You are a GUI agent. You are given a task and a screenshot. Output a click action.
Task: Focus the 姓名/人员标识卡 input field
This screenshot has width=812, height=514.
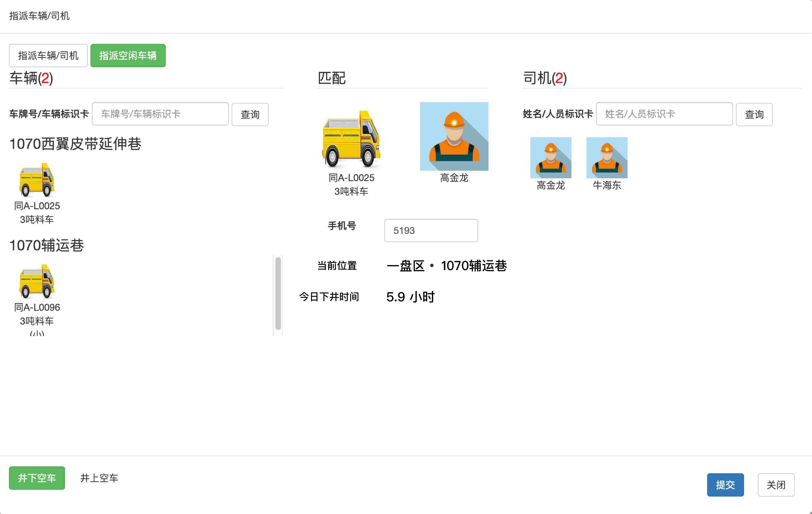(664, 114)
